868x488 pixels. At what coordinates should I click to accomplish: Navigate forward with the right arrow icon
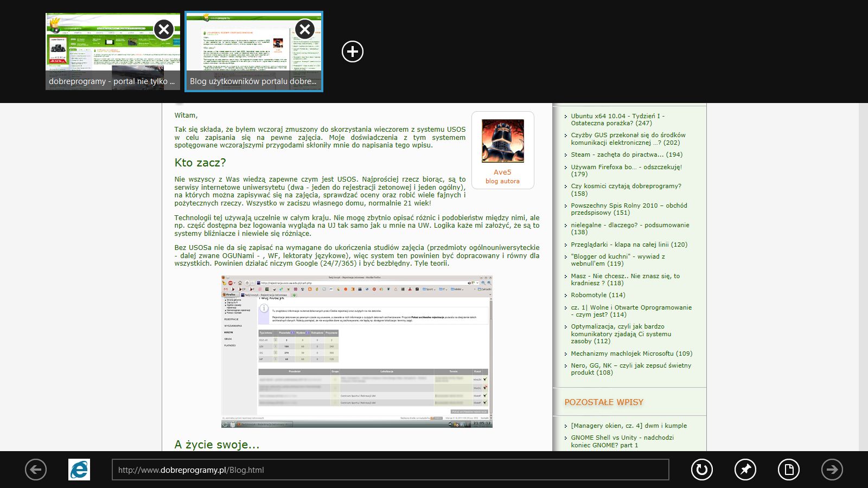(832, 470)
